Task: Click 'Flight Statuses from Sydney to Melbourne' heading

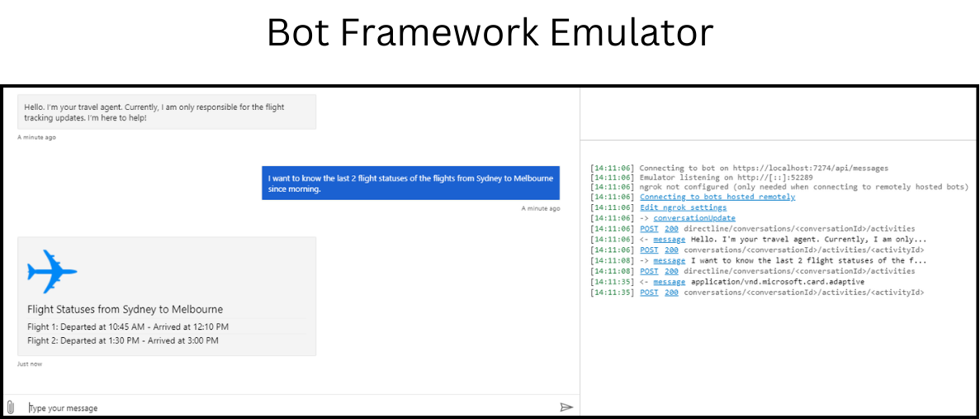Action: tap(125, 310)
